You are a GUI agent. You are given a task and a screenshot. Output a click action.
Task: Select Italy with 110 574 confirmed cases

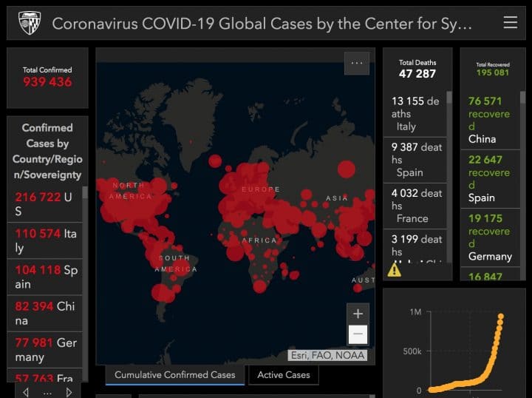[46, 240]
